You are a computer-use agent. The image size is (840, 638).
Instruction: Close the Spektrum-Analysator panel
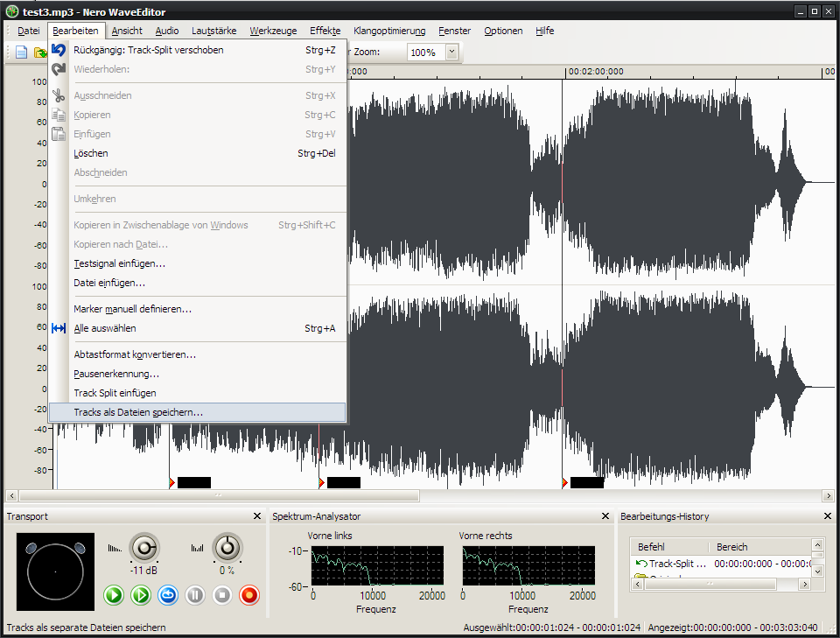pos(606,517)
